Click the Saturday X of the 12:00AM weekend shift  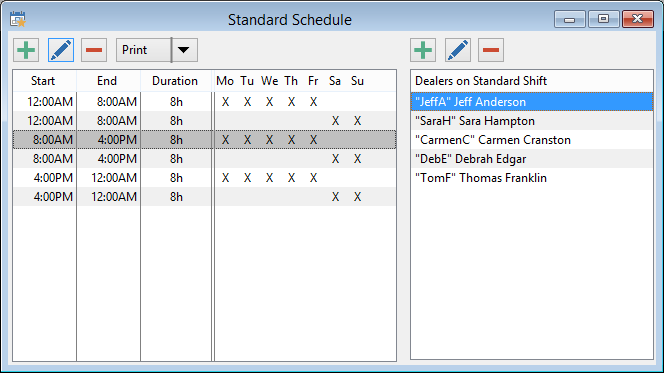click(335, 121)
